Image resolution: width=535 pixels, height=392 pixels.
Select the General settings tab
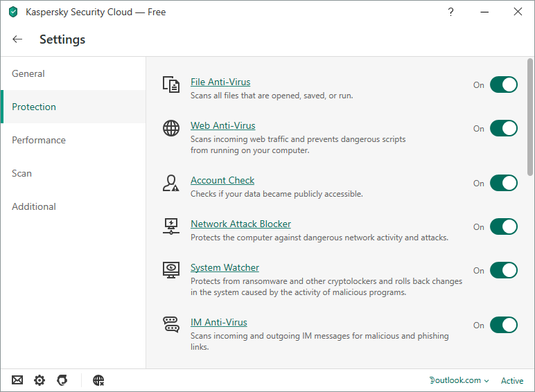73,73
